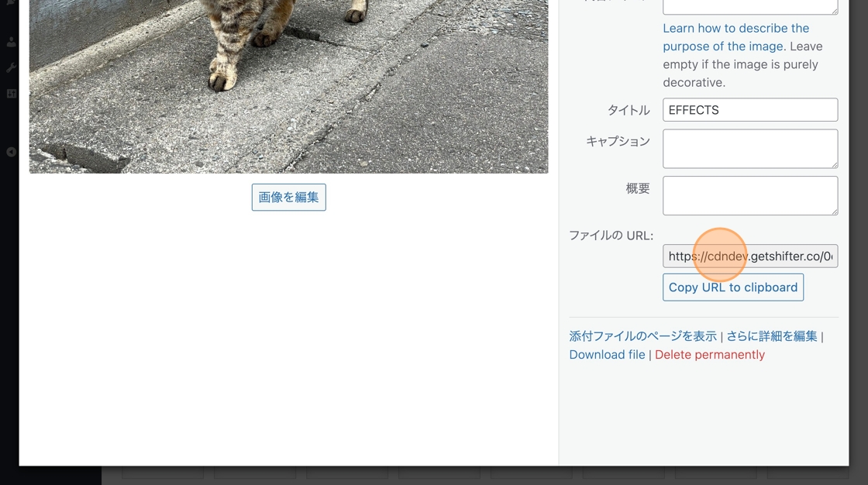
Task: Click the cat photo preview image
Action: (288, 86)
